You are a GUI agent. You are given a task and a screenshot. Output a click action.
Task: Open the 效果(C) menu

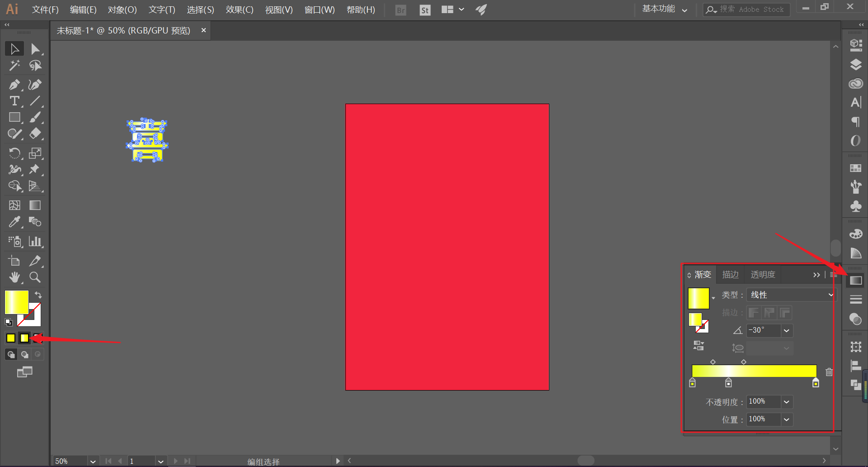tap(240, 10)
